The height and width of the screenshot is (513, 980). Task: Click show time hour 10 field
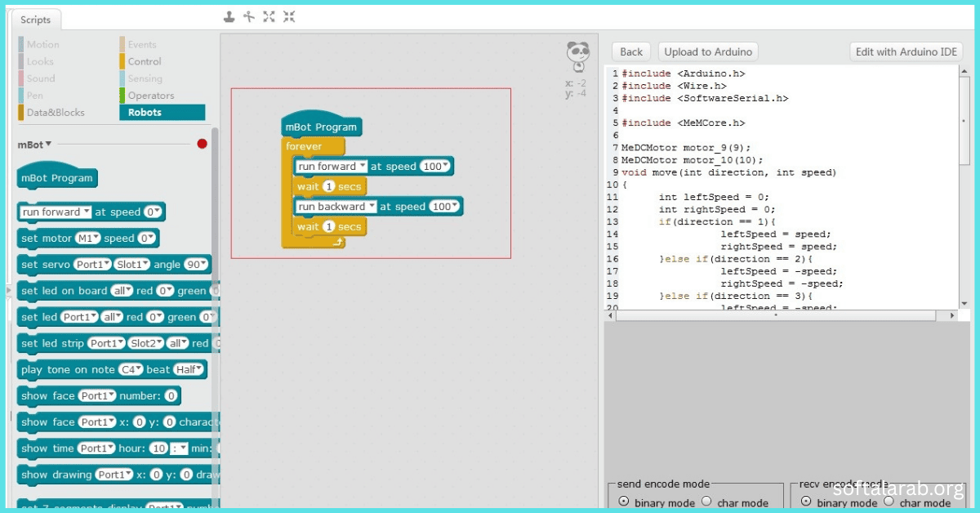(x=158, y=448)
